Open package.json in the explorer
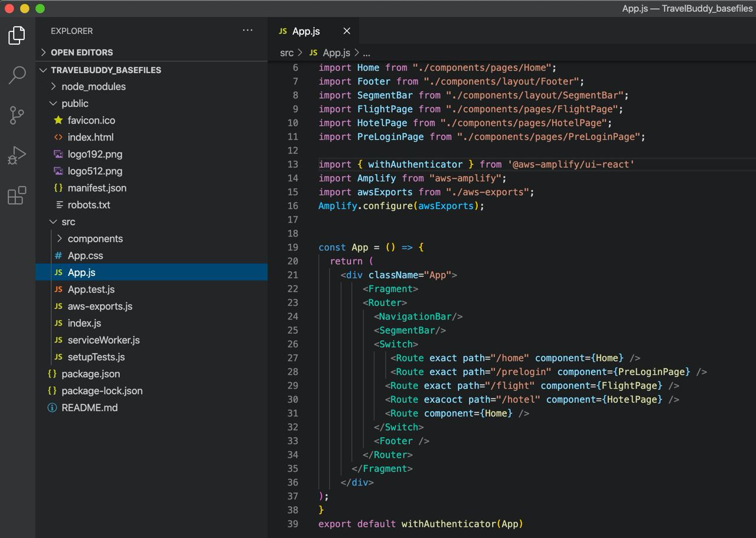This screenshot has height=538, width=756. (90, 374)
